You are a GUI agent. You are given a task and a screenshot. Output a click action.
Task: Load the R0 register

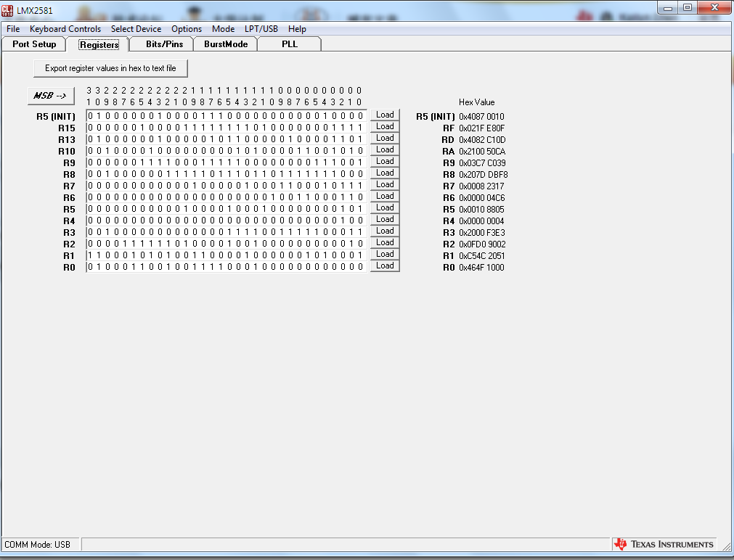[x=385, y=265]
